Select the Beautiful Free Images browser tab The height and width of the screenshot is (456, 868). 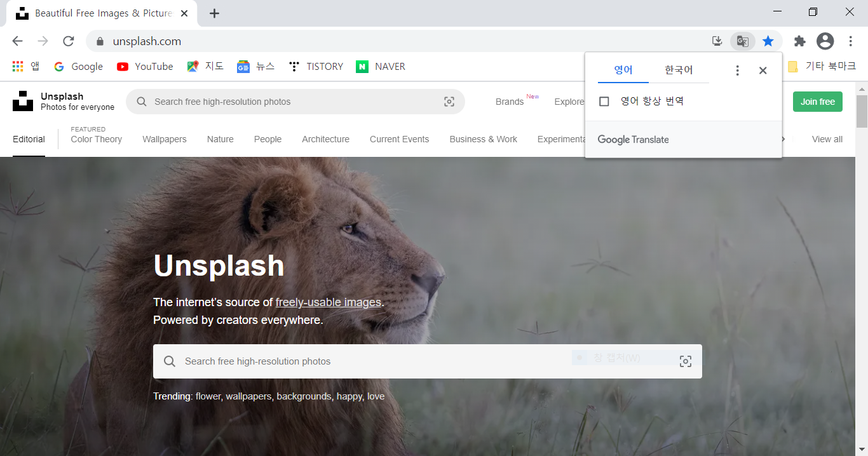102,13
